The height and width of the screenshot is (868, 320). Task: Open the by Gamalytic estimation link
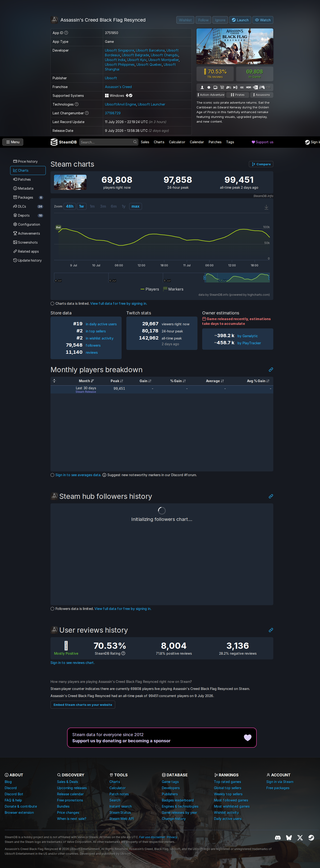tap(247, 336)
